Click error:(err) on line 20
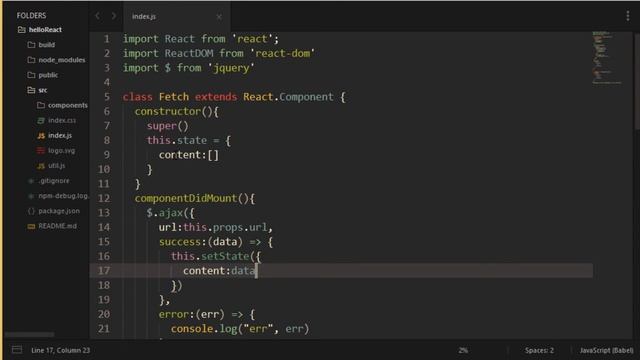640x360 pixels. click(191, 314)
